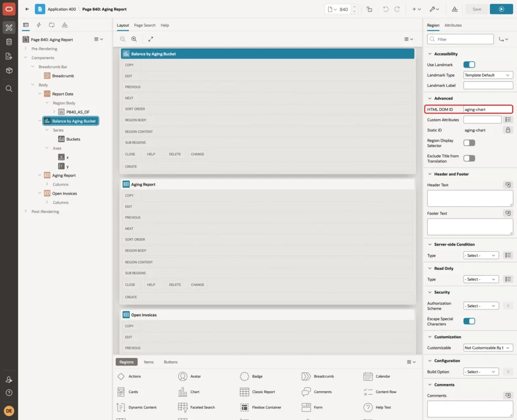Run the page with the play button
Image resolution: width=517 pixels, height=420 pixels.
point(501,9)
